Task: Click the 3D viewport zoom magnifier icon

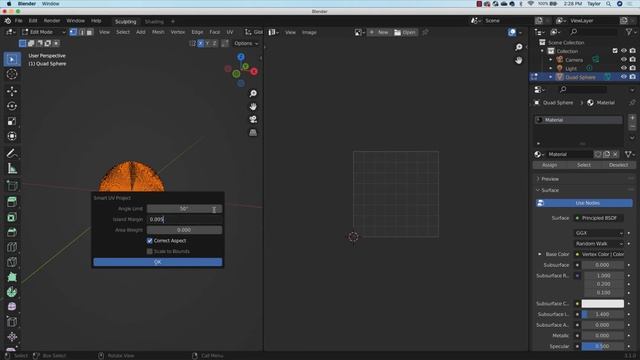Action: point(253,93)
